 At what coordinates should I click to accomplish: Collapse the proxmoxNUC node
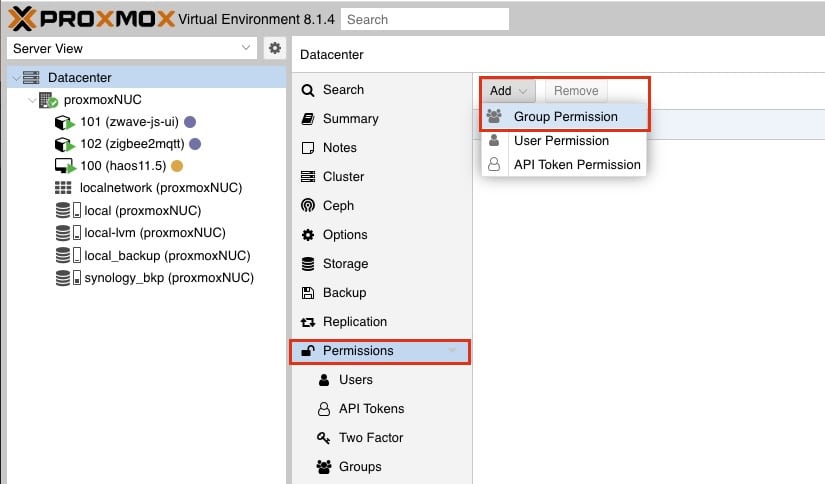[x=32, y=100]
